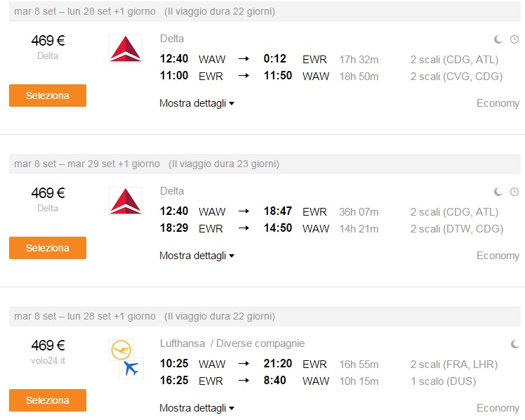This screenshot has width=525, height=420.
Task: Click the Lufthansa / Diverse compagnie label
Action: 232,343
